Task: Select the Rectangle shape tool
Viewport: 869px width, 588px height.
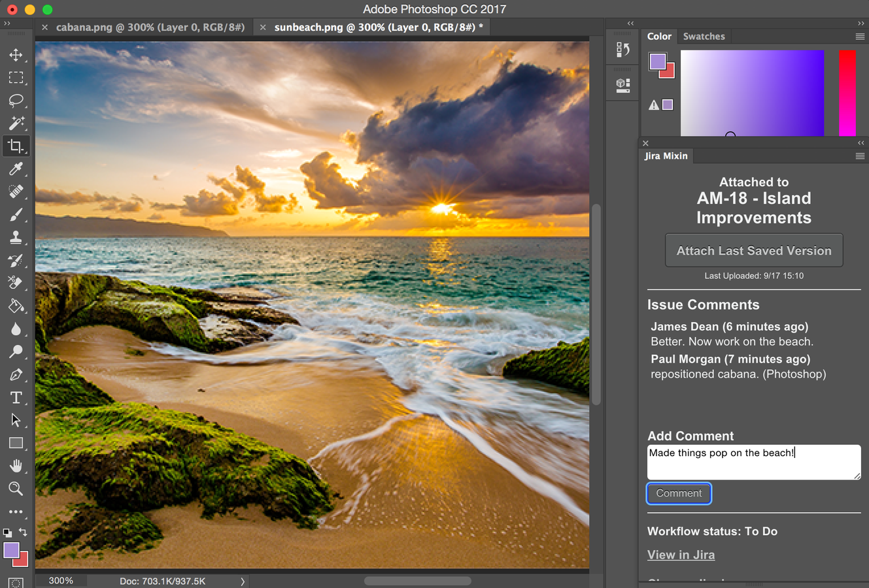Action: click(x=16, y=443)
